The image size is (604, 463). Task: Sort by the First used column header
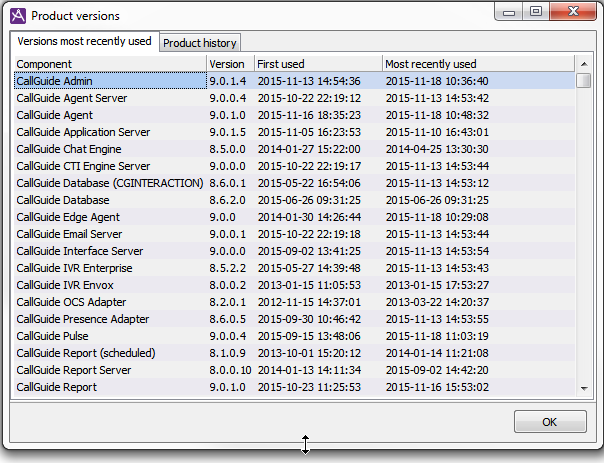tap(317, 64)
